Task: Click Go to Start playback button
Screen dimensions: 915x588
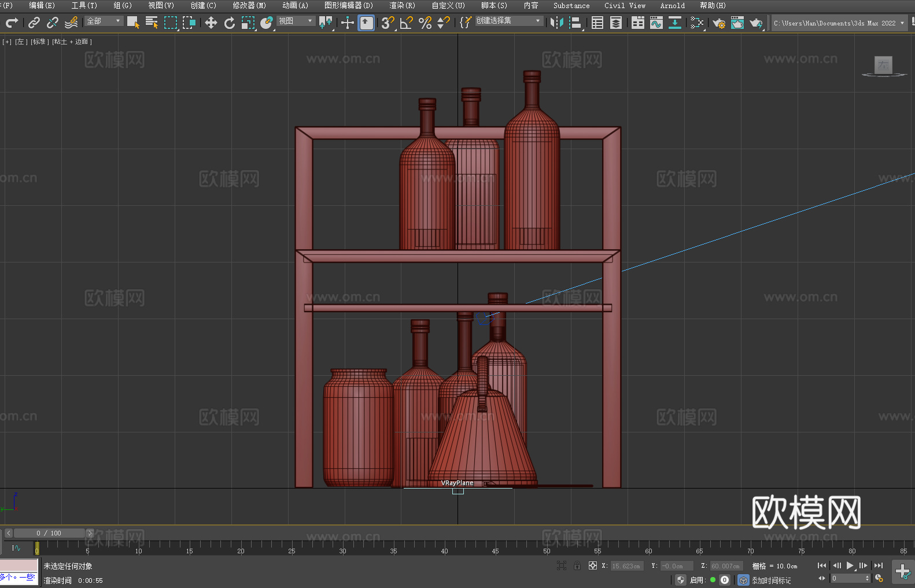Action: (x=821, y=565)
